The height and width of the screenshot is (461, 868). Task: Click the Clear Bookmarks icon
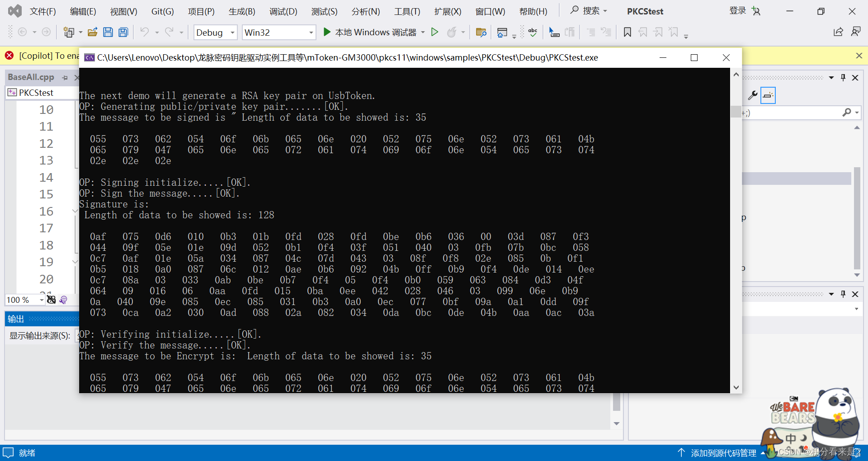coord(674,32)
